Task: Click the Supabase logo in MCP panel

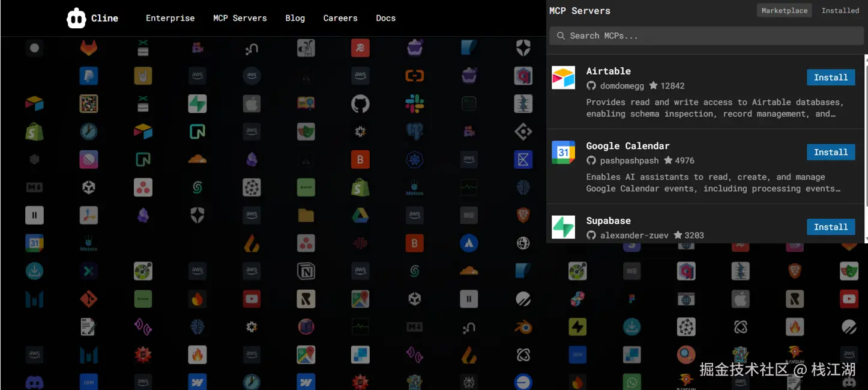Action: pos(563,227)
